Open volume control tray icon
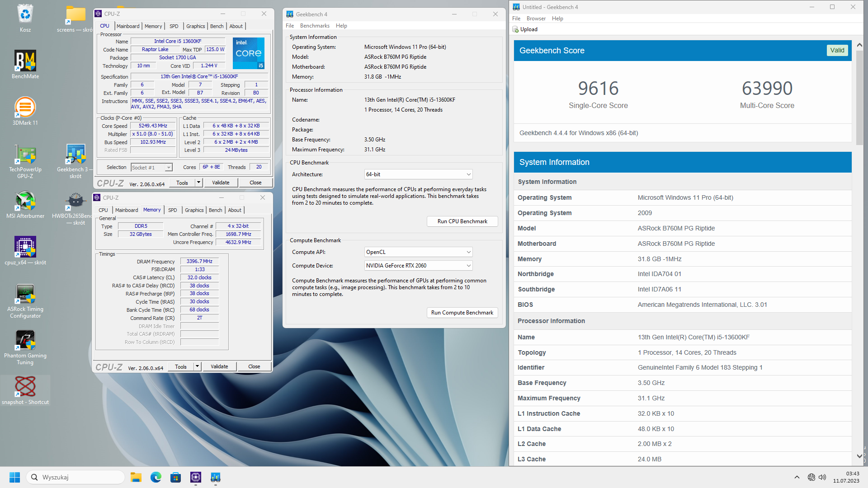The height and width of the screenshot is (488, 868). (x=822, y=477)
